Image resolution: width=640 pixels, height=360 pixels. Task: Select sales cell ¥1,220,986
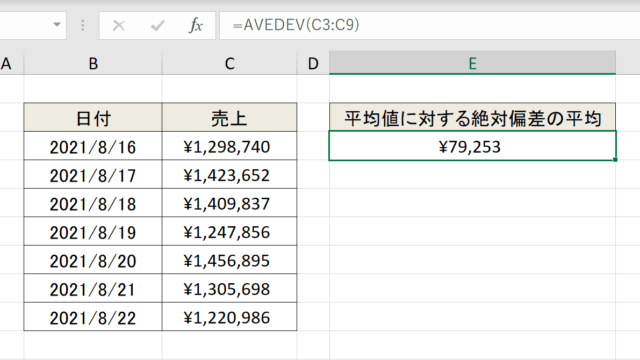pyautogui.click(x=229, y=317)
